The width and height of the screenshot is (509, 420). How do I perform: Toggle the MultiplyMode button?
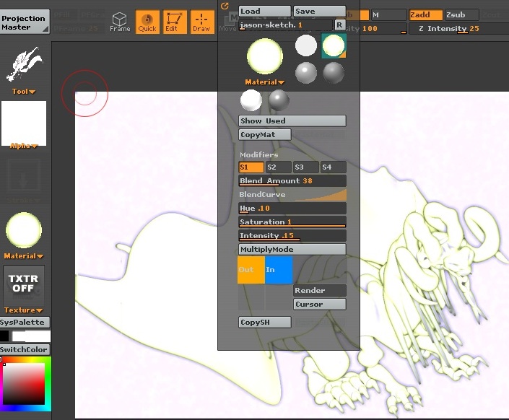[292, 249]
